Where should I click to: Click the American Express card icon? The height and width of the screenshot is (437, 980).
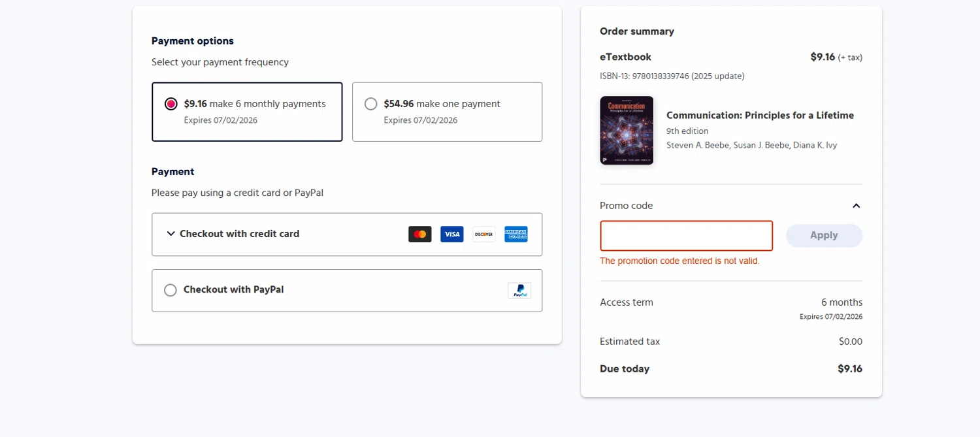[x=515, y=234]
